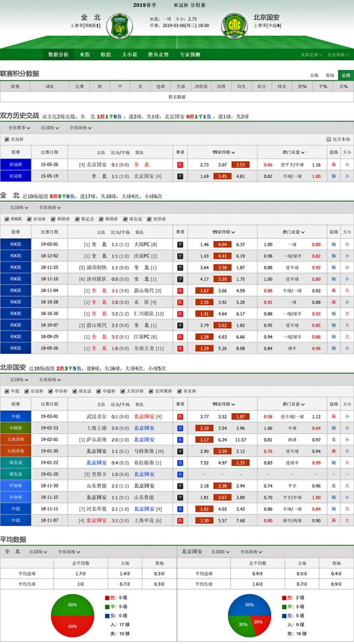Click highlighted odds 1.87 in 武汉卓尔 row
The height and width of the screenshot is (644, 354).
click(x=241, y=416)
